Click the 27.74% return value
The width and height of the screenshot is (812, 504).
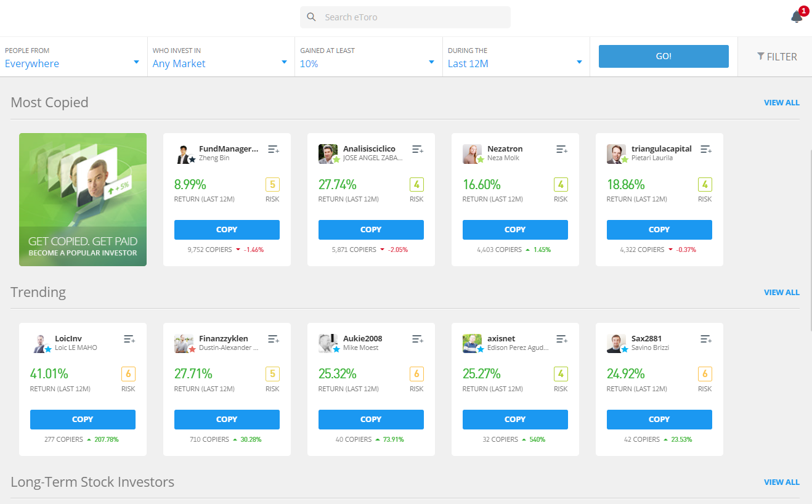[x=338, y=184]
